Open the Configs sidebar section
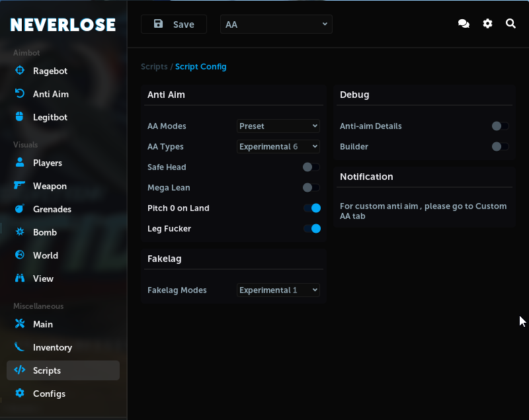Screen dimensions: 529x420 49,394
